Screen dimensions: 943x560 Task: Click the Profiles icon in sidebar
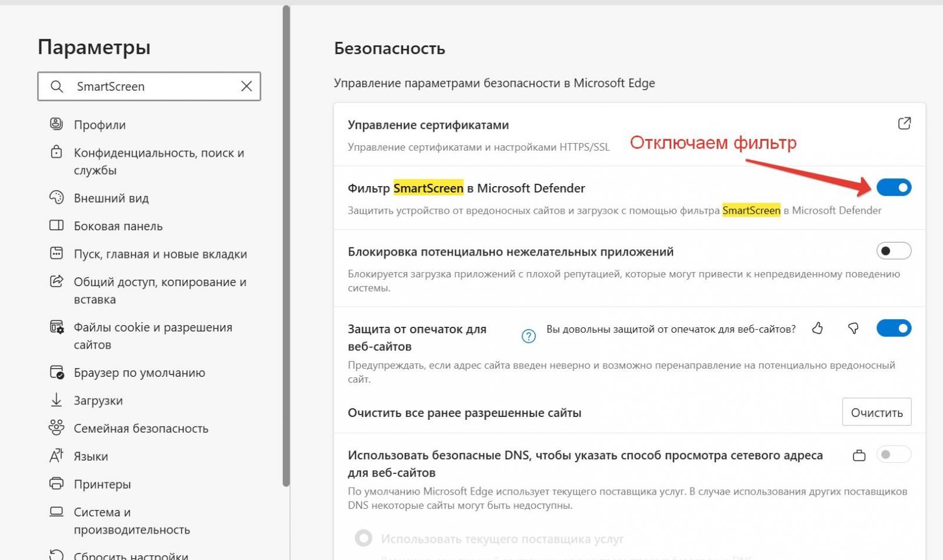tap(56, 124)
